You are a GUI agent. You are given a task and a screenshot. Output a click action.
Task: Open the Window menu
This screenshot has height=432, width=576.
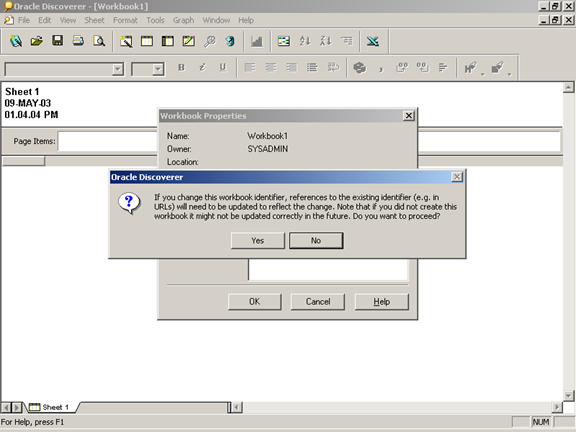pyautogui.click(x=216, y=20)
